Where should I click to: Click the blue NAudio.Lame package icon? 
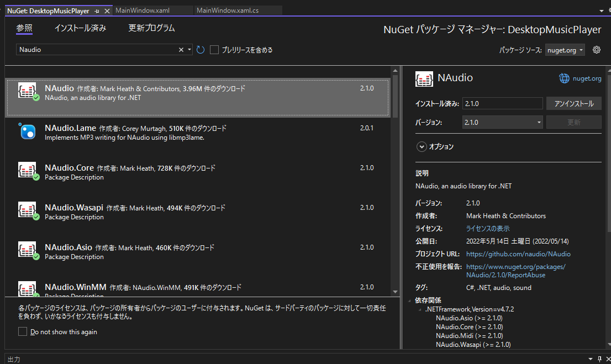click(x=28, y=131)
